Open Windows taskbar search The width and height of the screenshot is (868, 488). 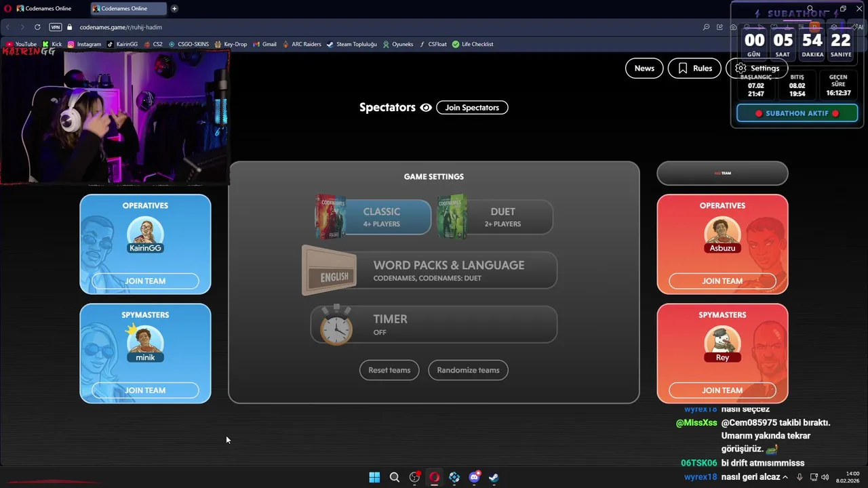[x=395, y=477]
